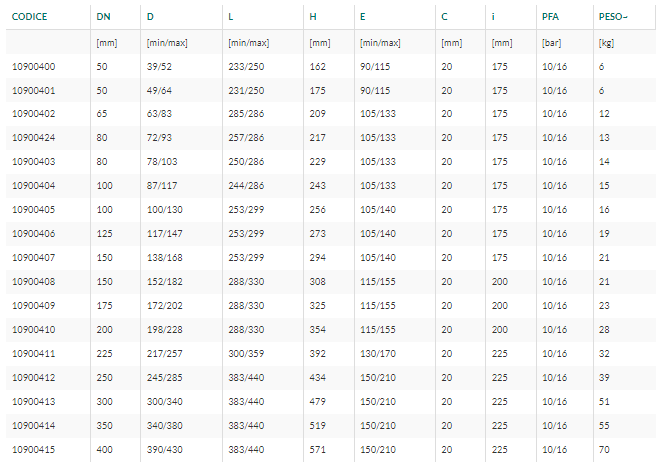Click the PFA column header
The image size is (658, 464).
click(550, 17)
